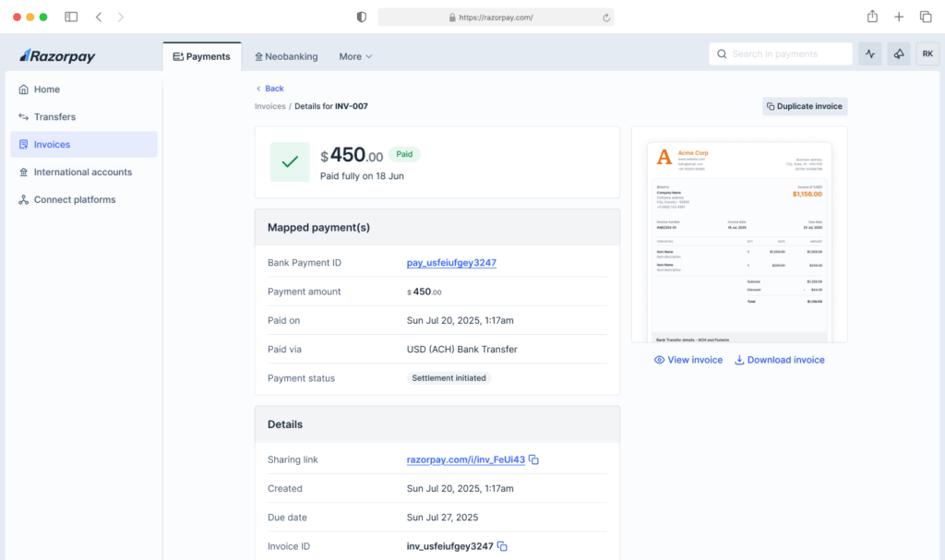Click the browser sidebar toggle icon
This screenshot has height=560, width=945.
(x=71, y=17)
